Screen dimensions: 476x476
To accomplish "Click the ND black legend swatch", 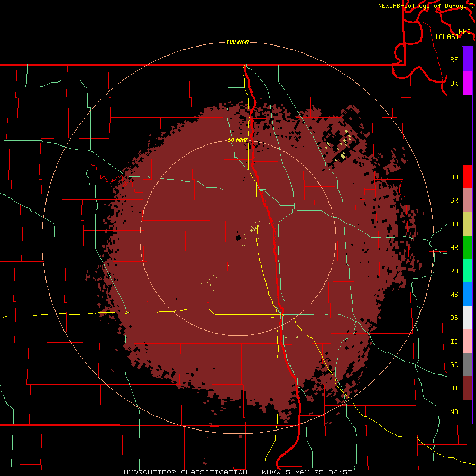I will pos(467,411).
